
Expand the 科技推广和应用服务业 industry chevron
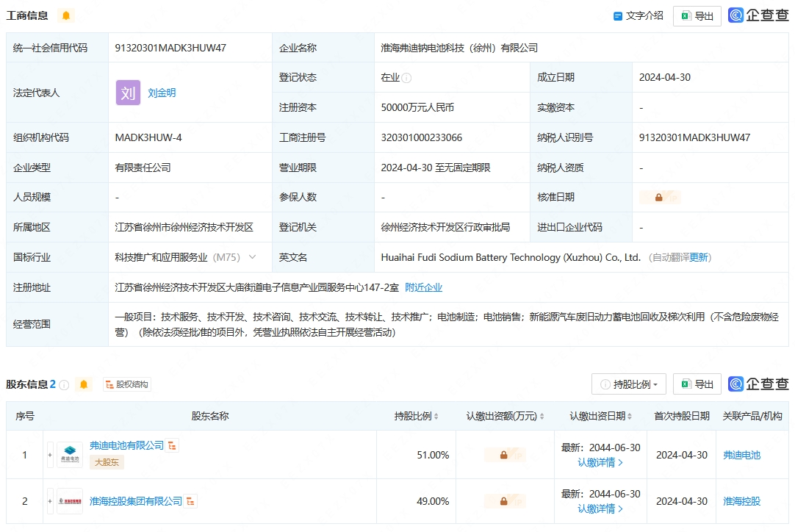tap(252, 257)
